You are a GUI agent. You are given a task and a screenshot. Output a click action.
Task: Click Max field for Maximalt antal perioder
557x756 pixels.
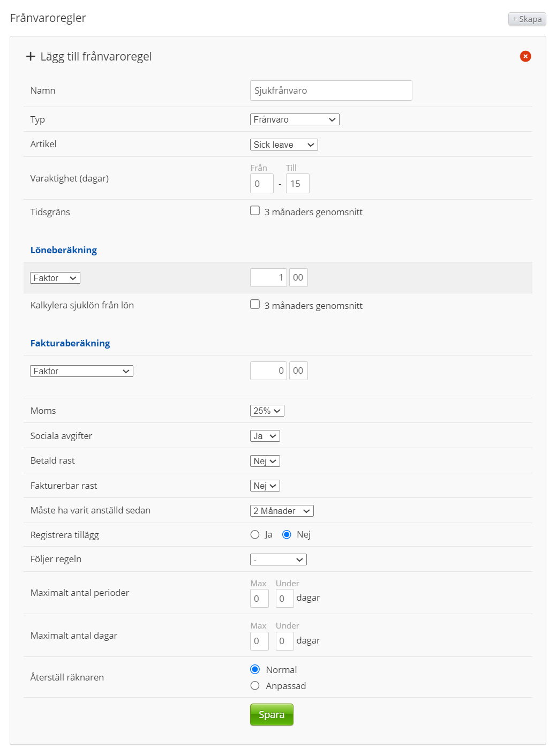[x=259, y=599]
